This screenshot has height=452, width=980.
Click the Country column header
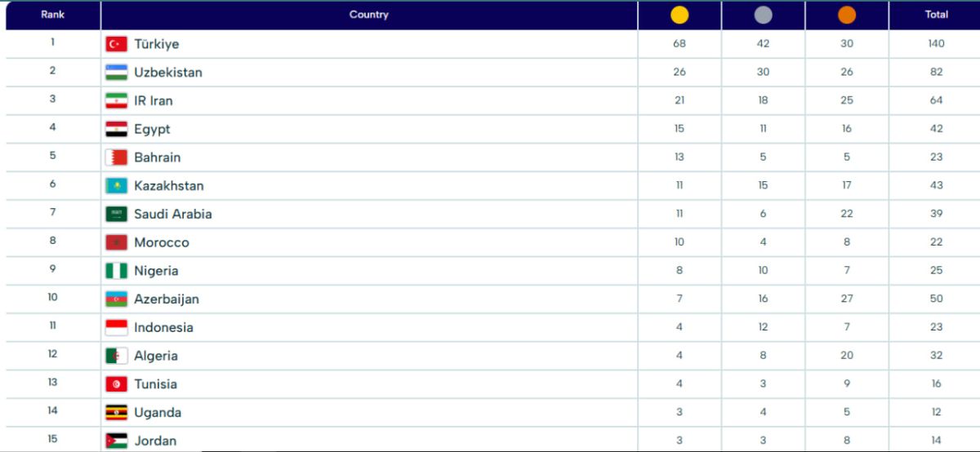click(x=368, y=15)
